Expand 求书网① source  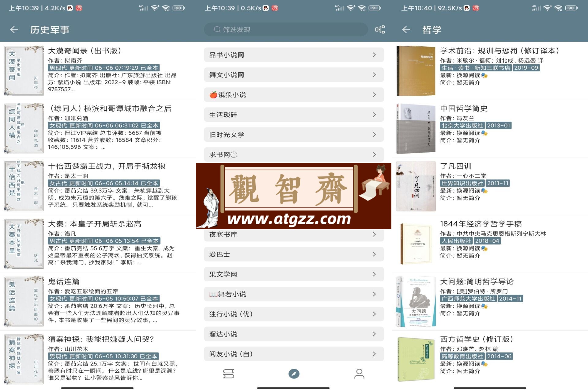tap(294, 154)
